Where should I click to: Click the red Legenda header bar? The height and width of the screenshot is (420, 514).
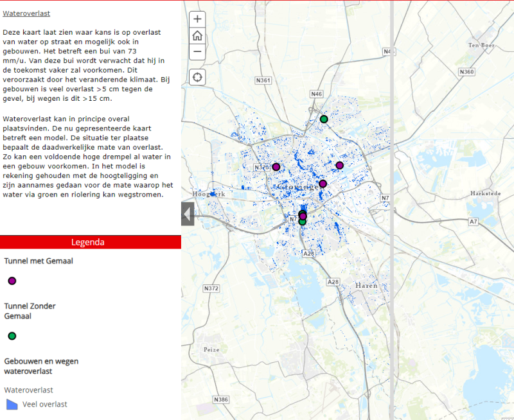[90, 242]
